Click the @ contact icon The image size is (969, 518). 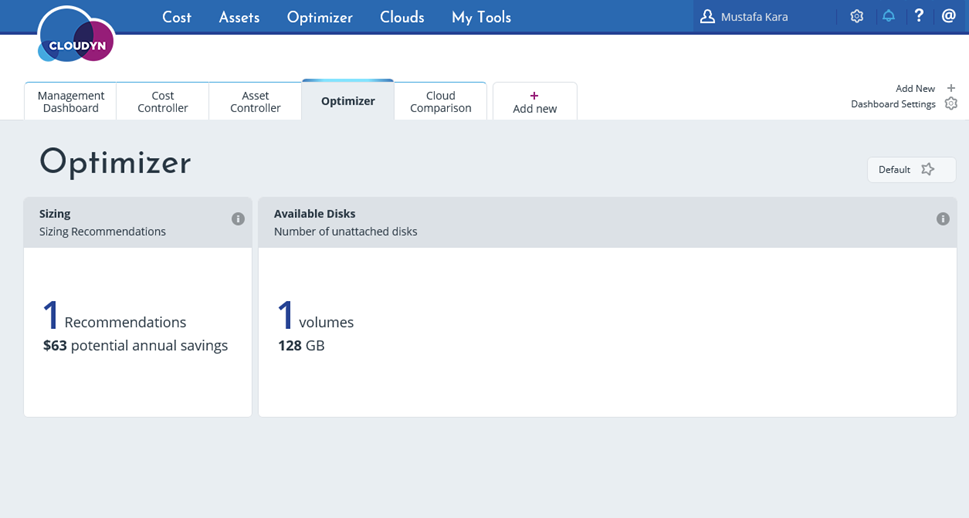pyautogui.click(x=949, y=16)
